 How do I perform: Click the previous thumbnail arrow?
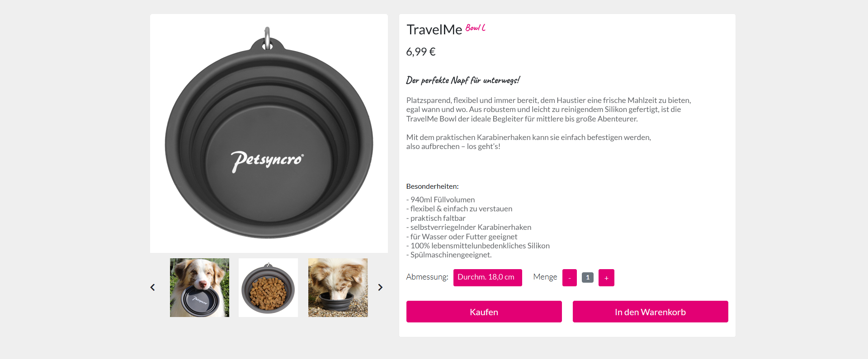point(153,288)
